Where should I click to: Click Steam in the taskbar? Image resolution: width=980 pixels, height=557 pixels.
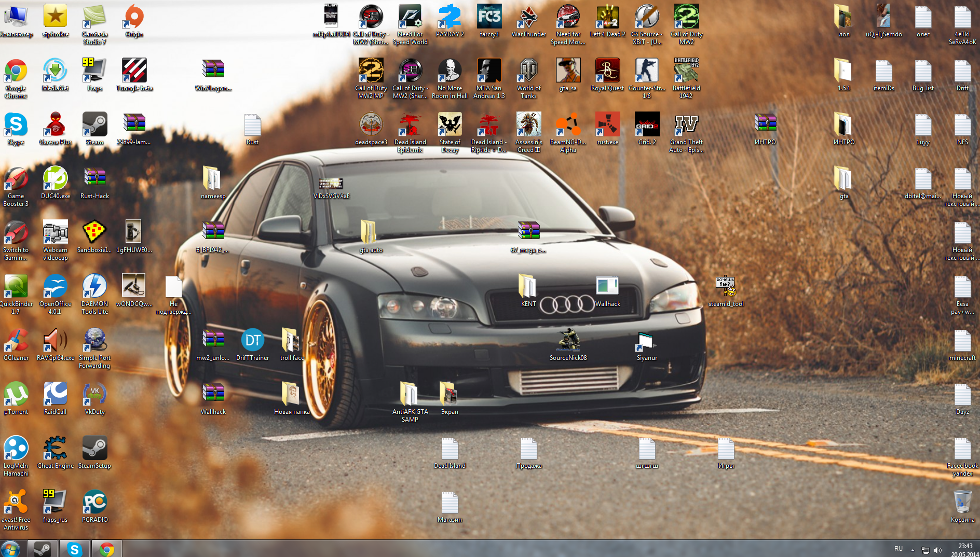[x=43, y=549]
